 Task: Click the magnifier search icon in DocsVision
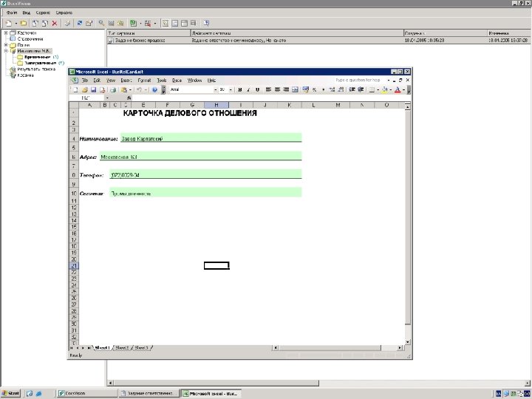click(101, 23)
